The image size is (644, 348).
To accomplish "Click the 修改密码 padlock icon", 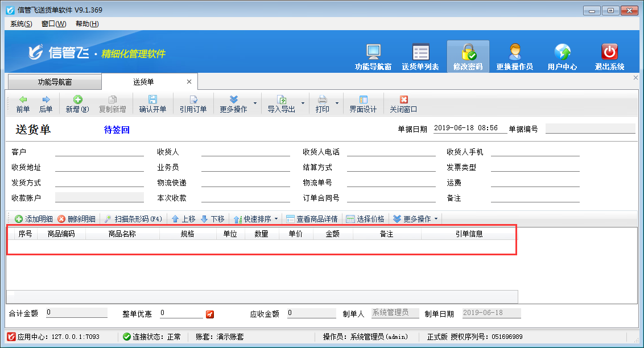I will coord(468,52).
